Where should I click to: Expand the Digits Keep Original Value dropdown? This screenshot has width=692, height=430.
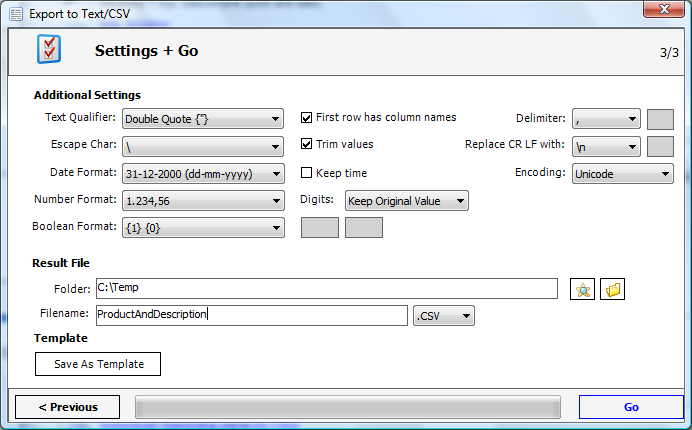tap(406, 201)
